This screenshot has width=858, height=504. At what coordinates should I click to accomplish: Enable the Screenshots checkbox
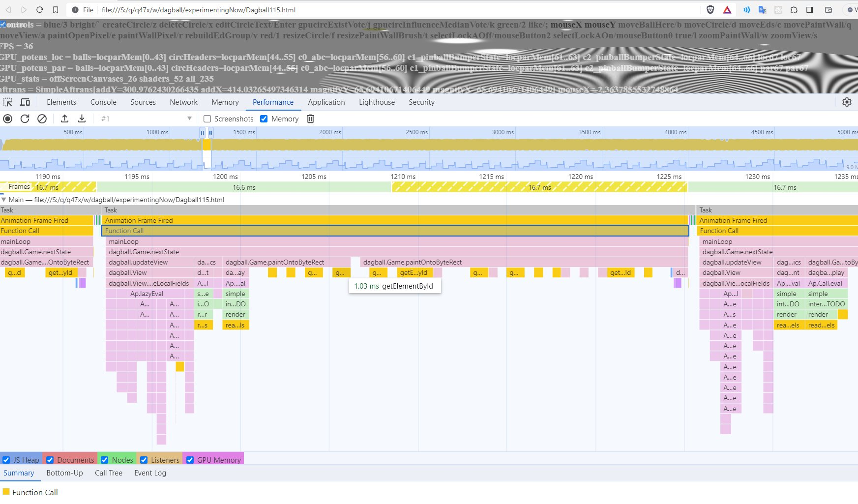[207, 119]
